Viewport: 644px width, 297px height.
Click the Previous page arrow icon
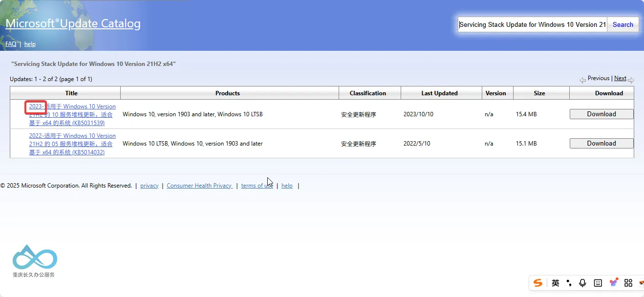pyautogui.click(x=582, y=80)
